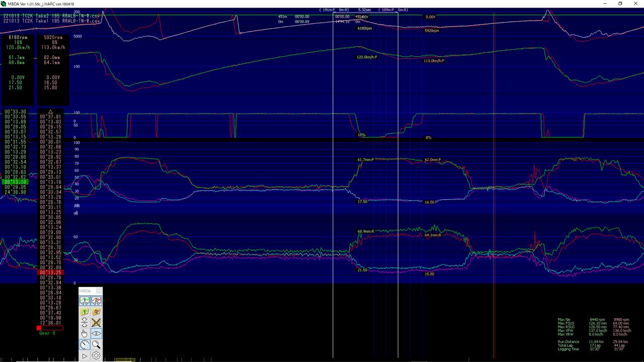Click the MBDA app icon in title bar

point(4,4)
